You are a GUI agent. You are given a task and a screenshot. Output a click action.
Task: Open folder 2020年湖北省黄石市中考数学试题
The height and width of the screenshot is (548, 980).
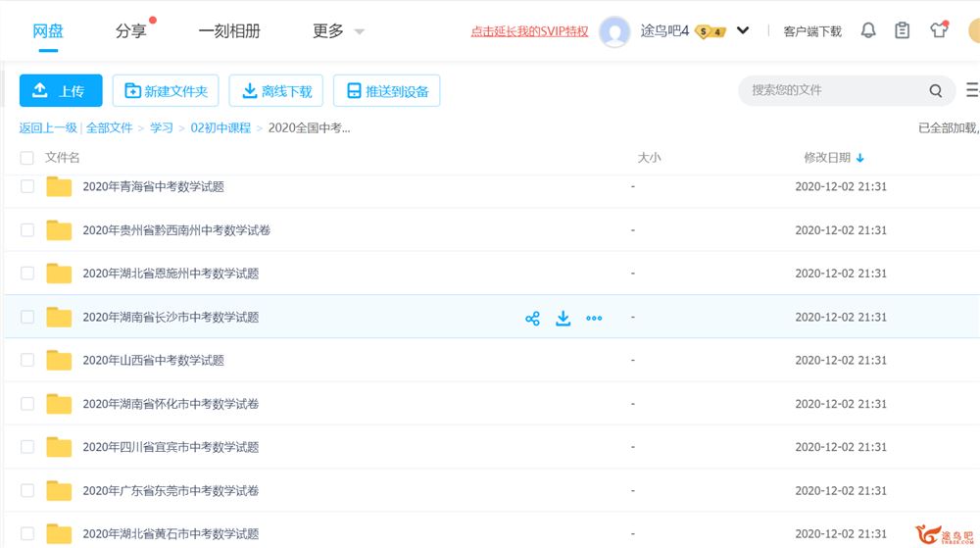171,533
